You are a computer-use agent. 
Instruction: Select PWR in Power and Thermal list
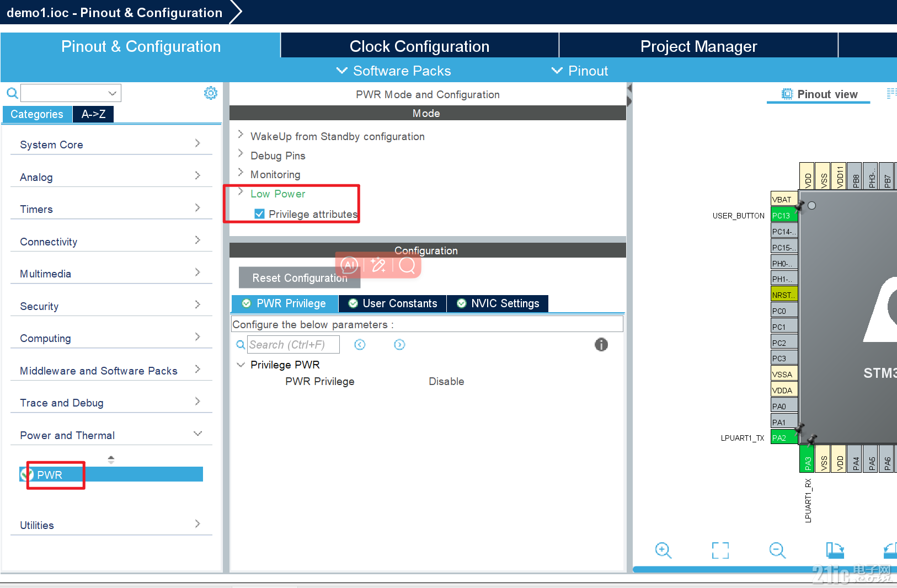pos(111,474)
